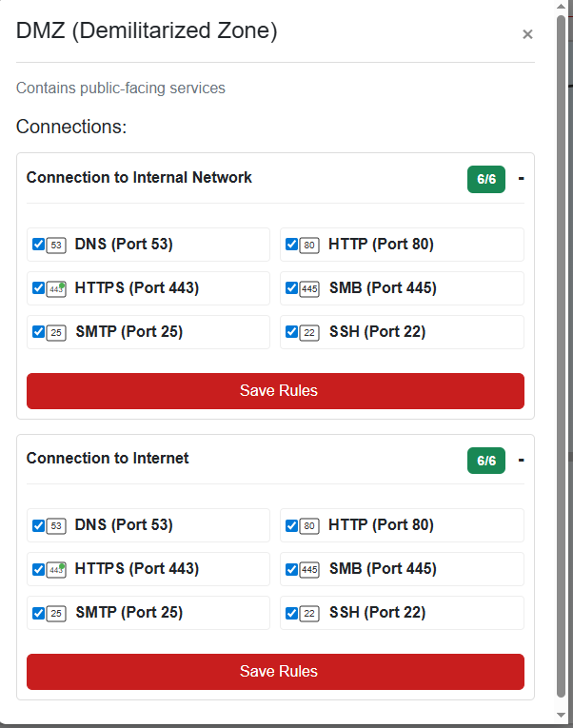The height and width of the screenshot is (728, 573).
Task: Close the DMZ dialog
Action: point(527,34)
